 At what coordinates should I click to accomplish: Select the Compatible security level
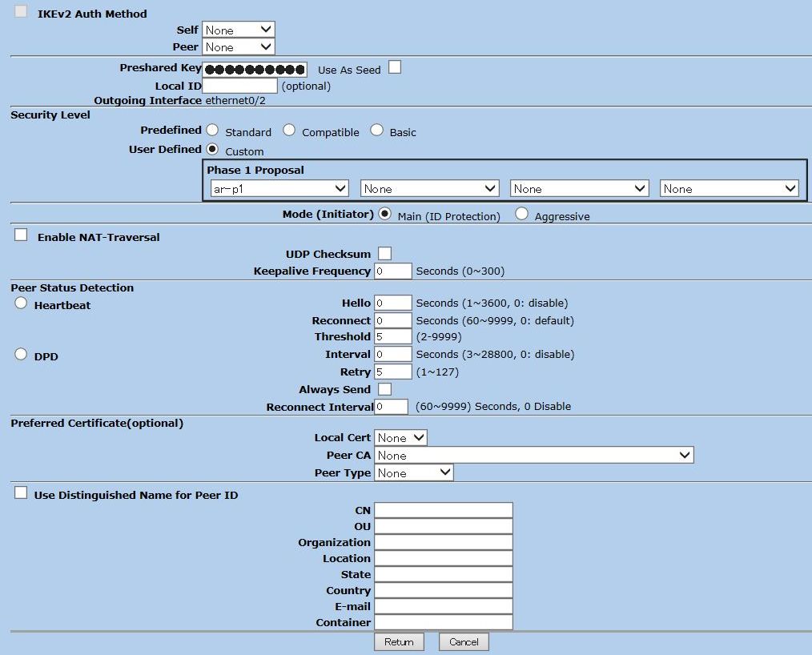[289, 131]
